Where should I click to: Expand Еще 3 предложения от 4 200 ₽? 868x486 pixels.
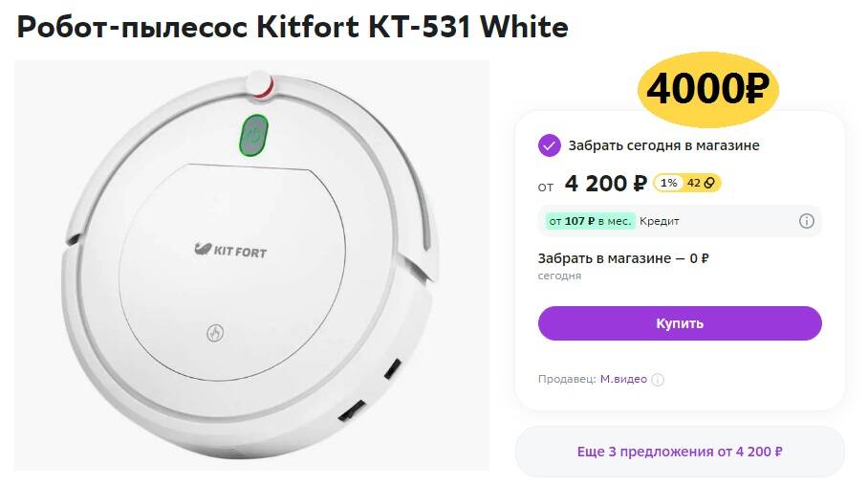coord(680,451)
